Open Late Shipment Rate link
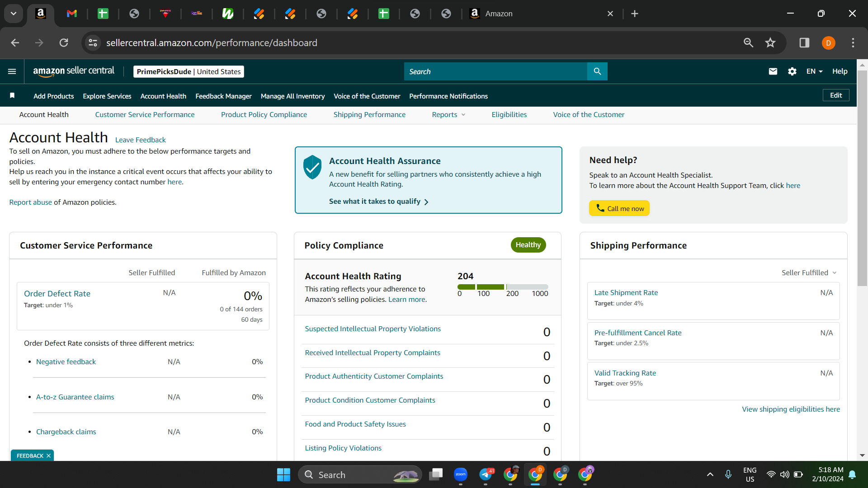This screenshot has width=868, height=488. [626, 293]
